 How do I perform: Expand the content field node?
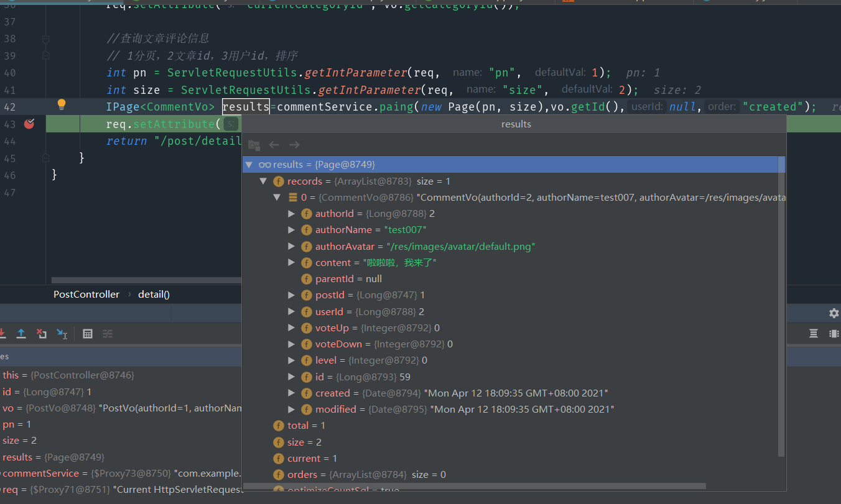pos(291,263)
